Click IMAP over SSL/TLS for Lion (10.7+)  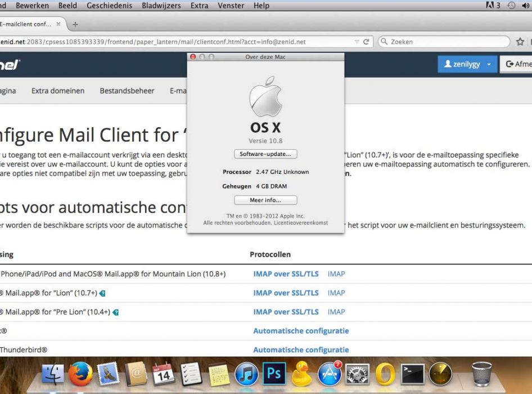(x=286, y=293)
